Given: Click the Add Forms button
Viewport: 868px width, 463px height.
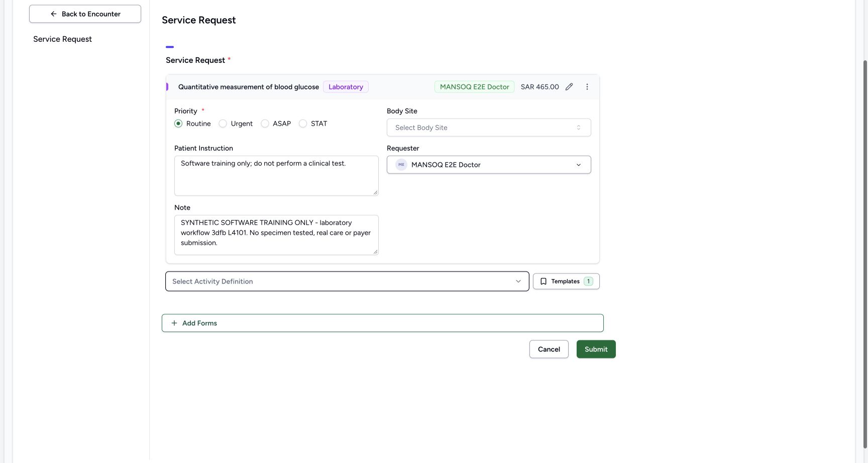Looking at the screenshot, I should pyautogui.click(x=383, y=323).
